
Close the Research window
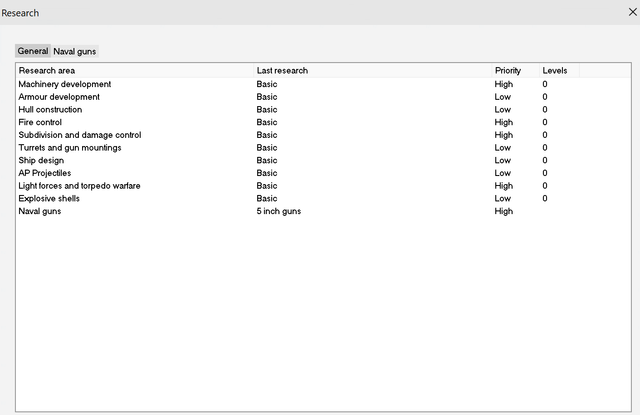pos(633,12)
